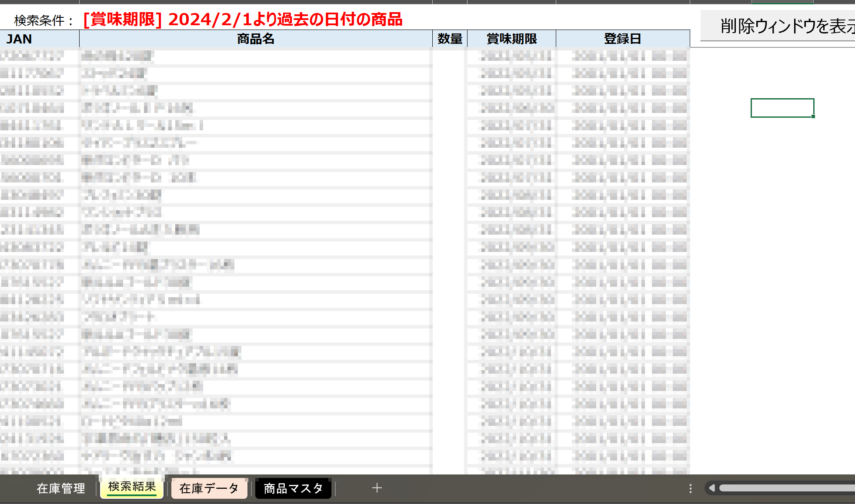Click the red search condition text cell

coord(243,20)
